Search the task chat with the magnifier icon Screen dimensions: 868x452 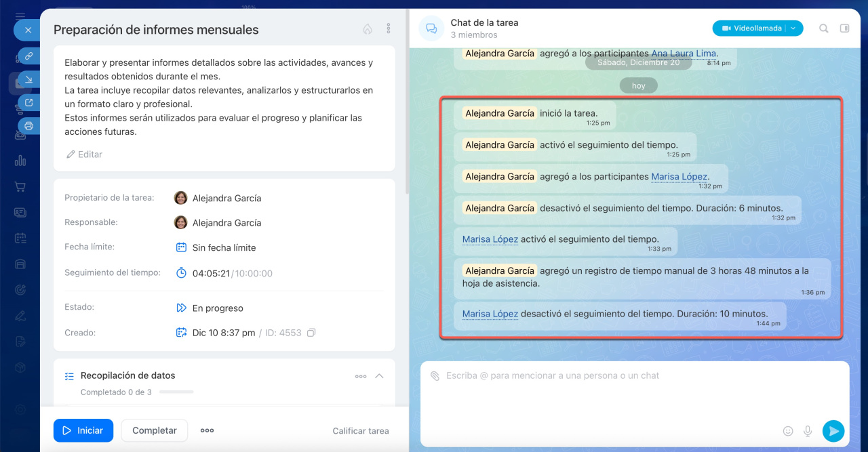tap(823, 28)
